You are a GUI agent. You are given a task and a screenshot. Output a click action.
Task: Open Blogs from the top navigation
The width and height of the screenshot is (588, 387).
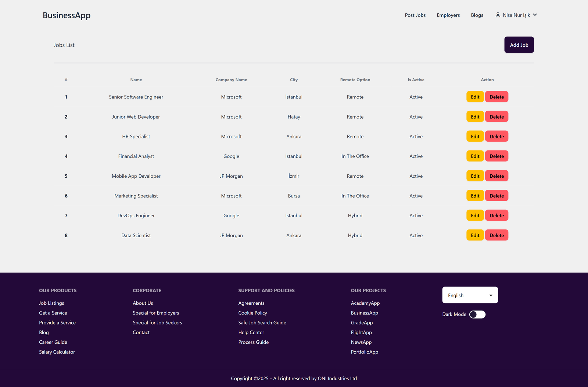pos(477,15)
